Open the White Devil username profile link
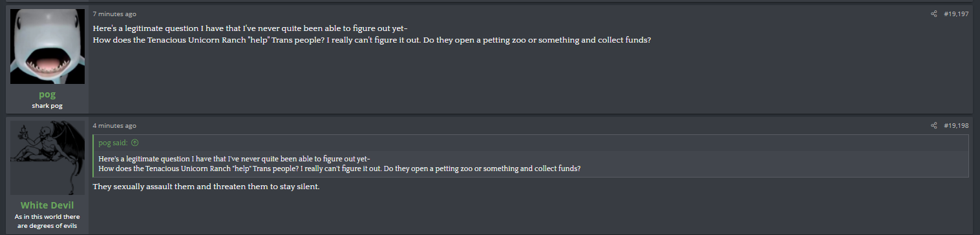 click(x=47, y=205)
